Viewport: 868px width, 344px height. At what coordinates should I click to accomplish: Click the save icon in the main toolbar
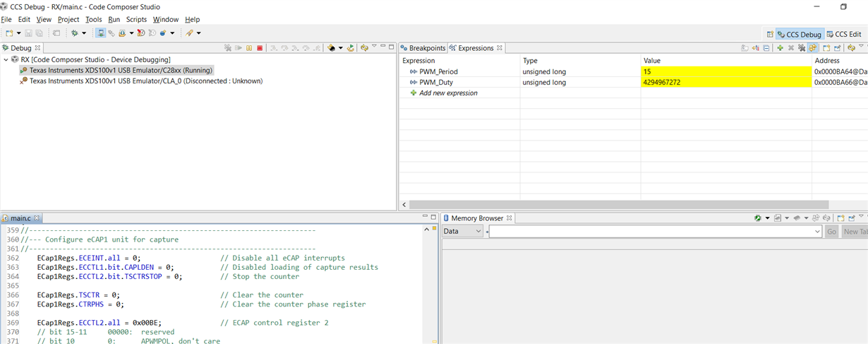pos(28,33)
